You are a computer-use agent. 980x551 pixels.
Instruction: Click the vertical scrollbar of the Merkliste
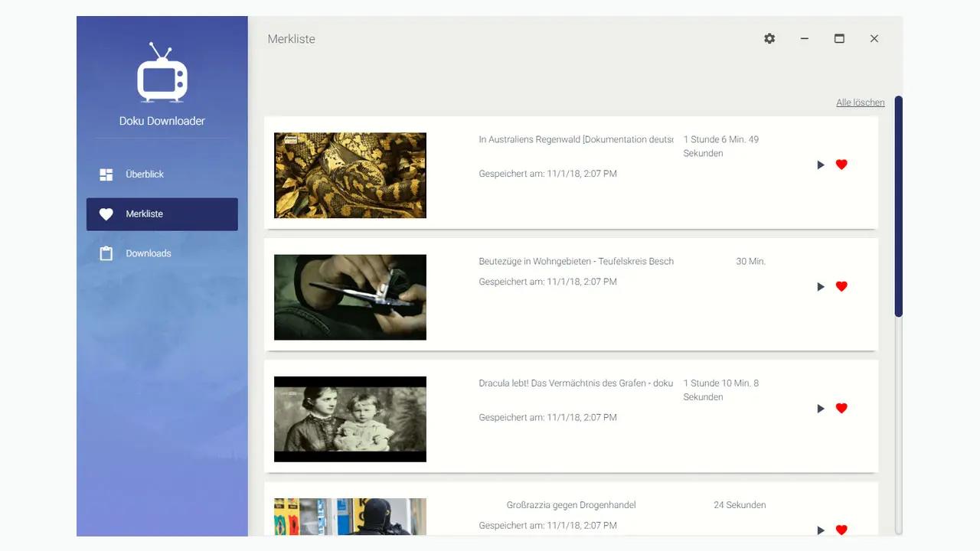899,207
